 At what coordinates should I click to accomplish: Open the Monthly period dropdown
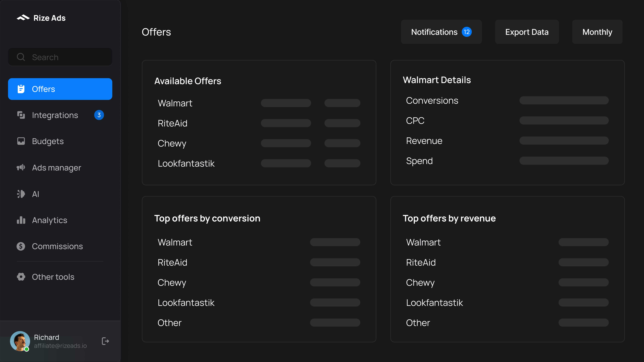pos(597,32)
